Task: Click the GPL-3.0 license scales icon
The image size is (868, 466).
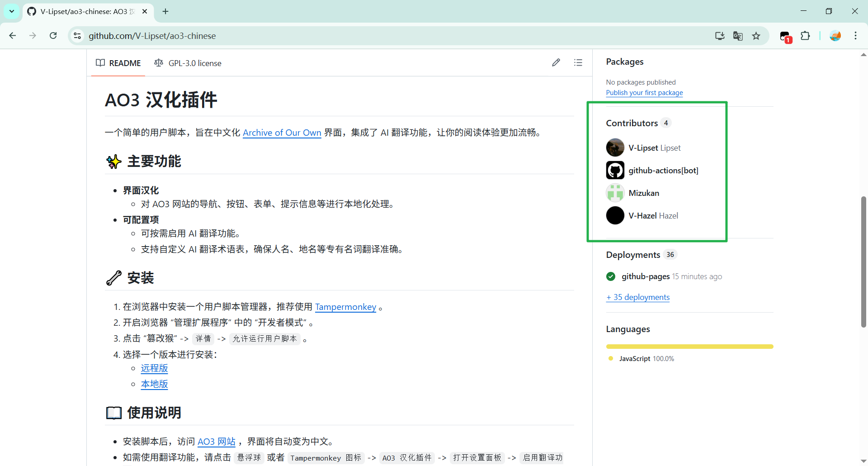Action: click(159, 63)
